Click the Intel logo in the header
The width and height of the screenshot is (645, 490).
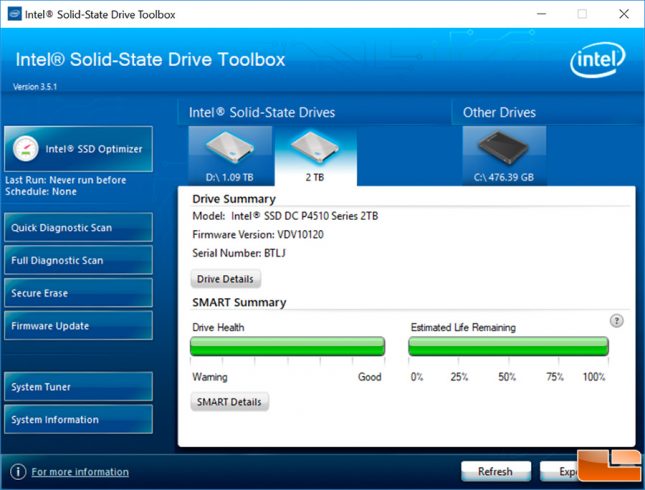coord(598,60)
